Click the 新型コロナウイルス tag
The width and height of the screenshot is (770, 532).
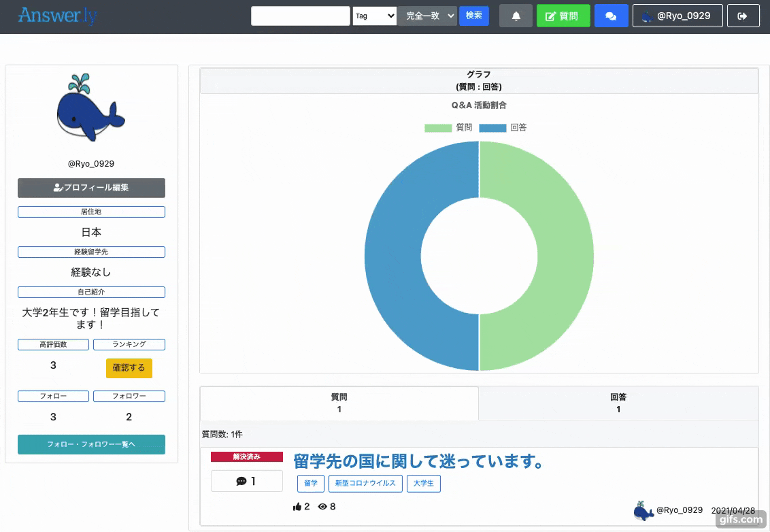tap(365, 484)
